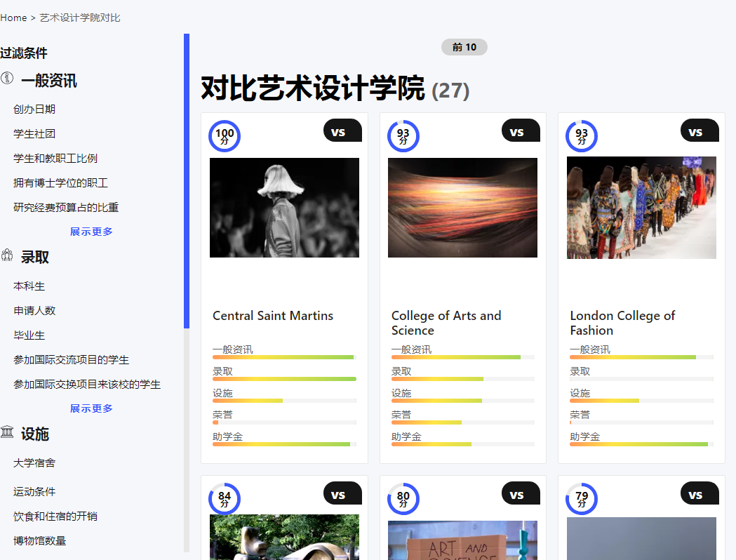This screenshot has width=736, height=560.
Task: Click the 录取 admissions section icon
Action: pos(7,255)
